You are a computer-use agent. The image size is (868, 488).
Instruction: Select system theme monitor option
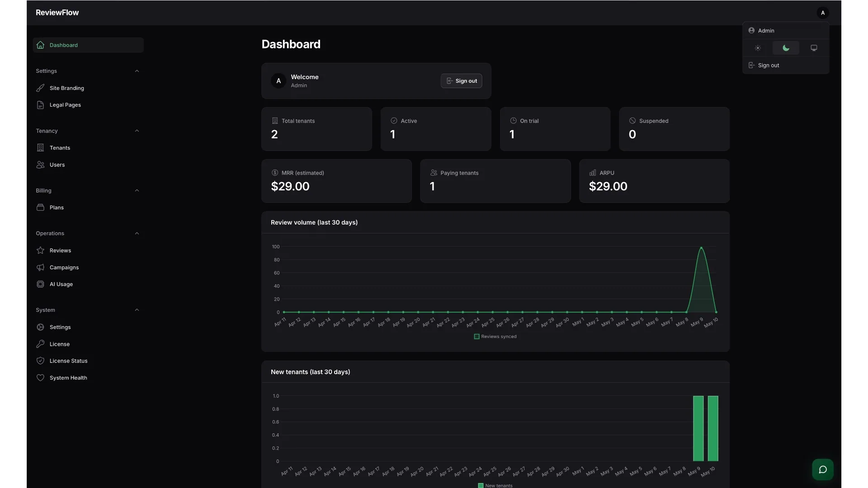coord(814,48)
